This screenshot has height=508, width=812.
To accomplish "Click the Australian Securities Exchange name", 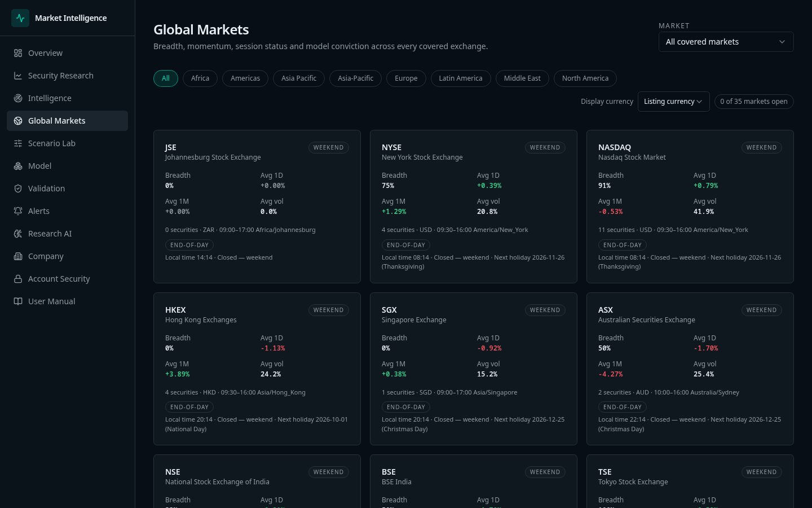I will (x=647, y=320).
